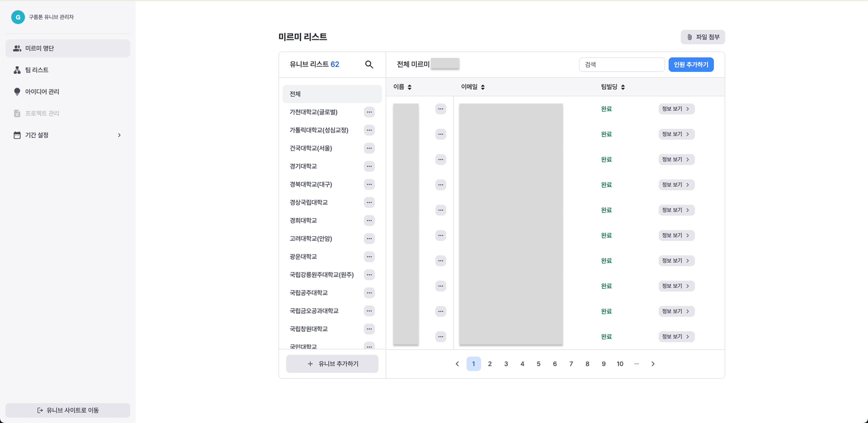Go to the next page arrow

tap(653, 364)
